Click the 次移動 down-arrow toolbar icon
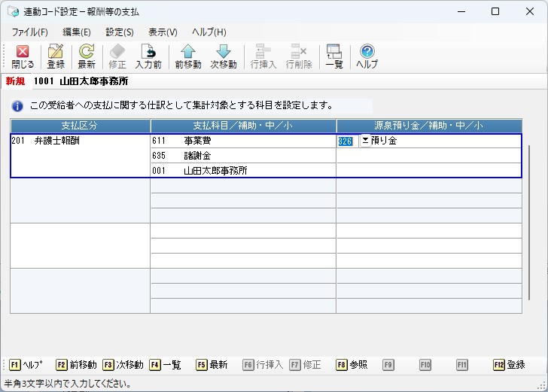 click(224, 56)
